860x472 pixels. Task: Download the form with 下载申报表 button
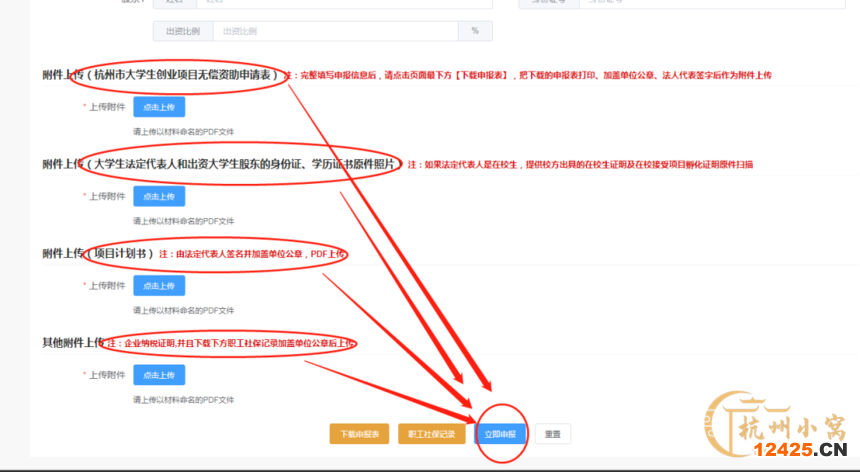pos(360,434)
